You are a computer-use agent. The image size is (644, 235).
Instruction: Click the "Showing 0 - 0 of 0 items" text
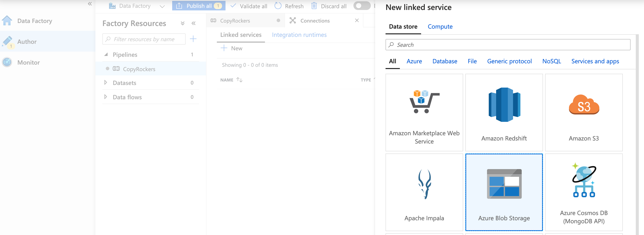coord(250,65)
